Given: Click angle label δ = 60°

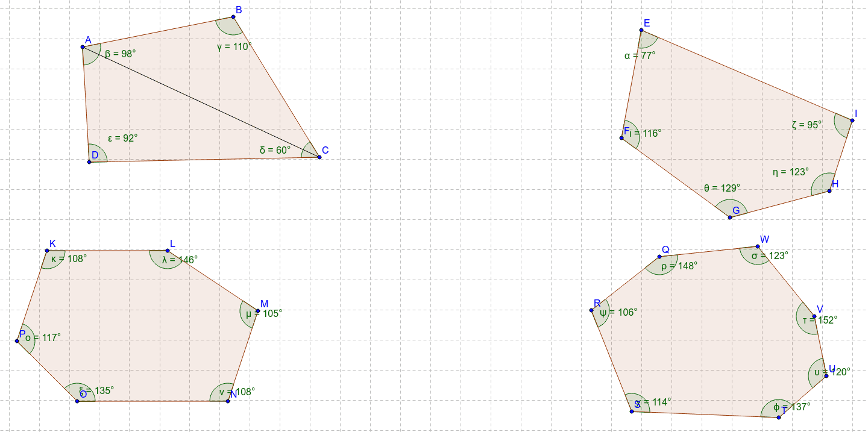Looking at the screenshot, I should click(275, 149).
